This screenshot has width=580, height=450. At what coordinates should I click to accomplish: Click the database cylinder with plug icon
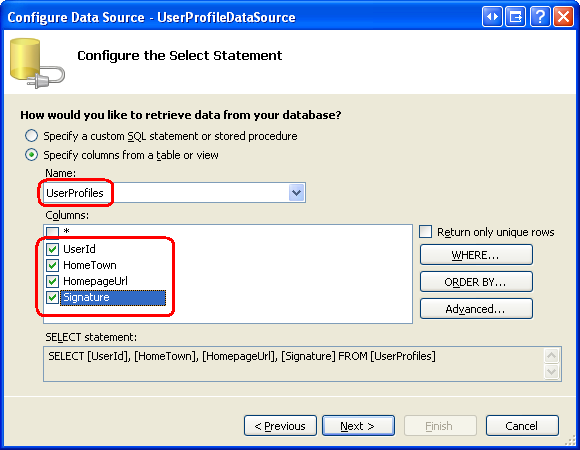pyautogui.click(x=37, y=63)
